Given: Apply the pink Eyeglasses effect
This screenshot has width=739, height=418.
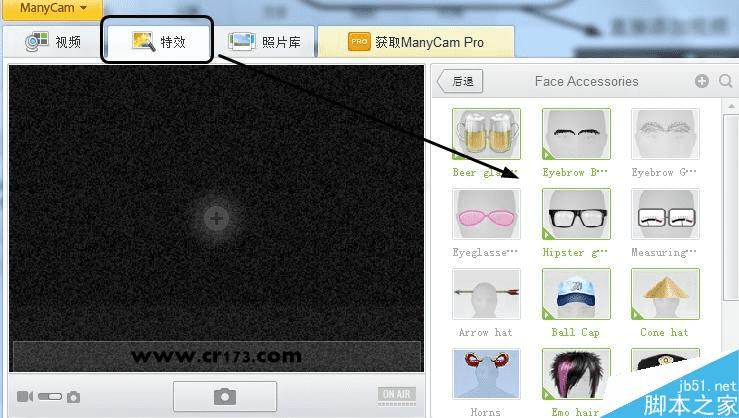Looking at the screenshot, I should click(x=486, y=214).
